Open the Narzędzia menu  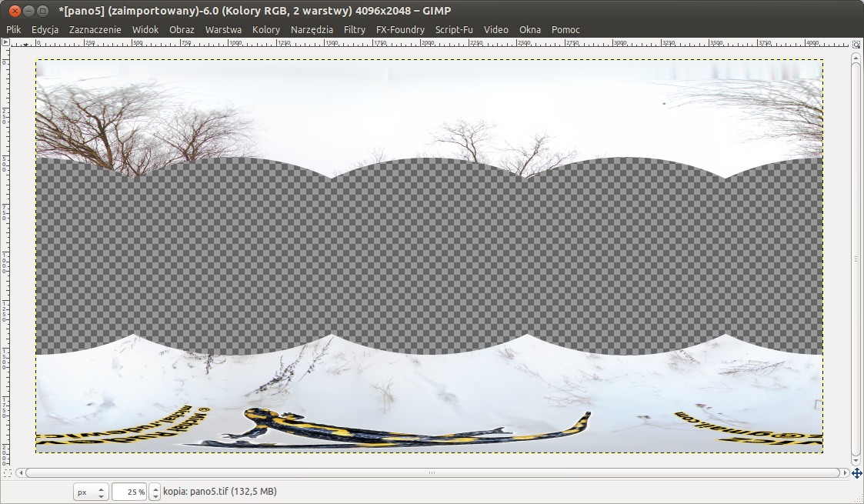tap(312, 30)
